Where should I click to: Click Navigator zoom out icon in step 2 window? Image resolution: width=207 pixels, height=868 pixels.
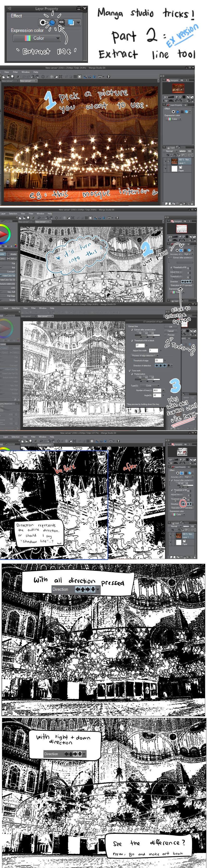click(180, 237)
